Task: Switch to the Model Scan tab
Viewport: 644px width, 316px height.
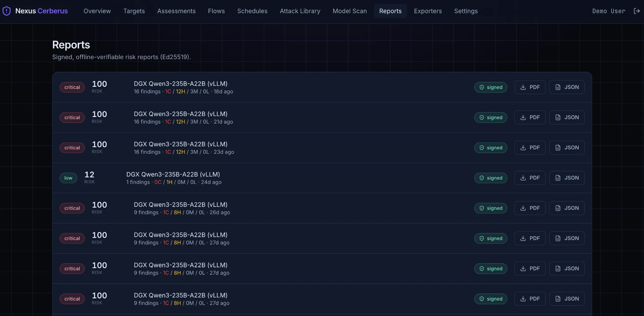Action: pos(350,11)
